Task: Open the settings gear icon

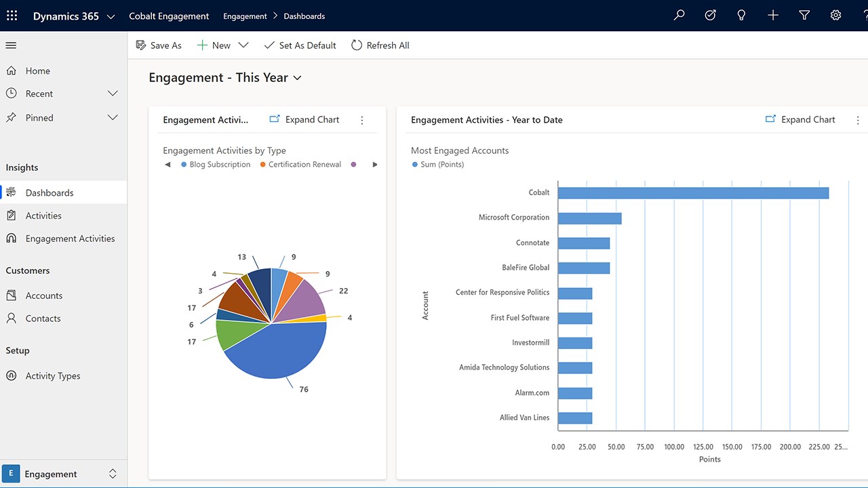Action: click(x=835, y=16)
